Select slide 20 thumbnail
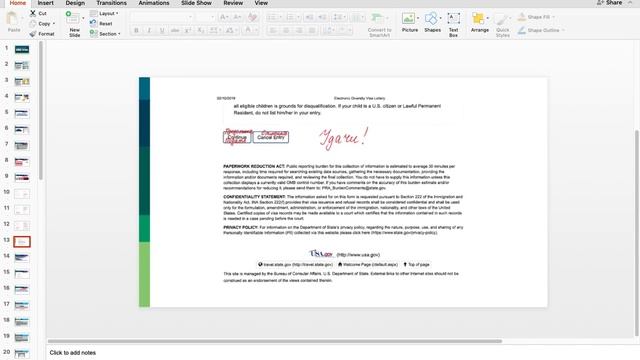This screenshot has width=640, height=360. click(22, 353)
